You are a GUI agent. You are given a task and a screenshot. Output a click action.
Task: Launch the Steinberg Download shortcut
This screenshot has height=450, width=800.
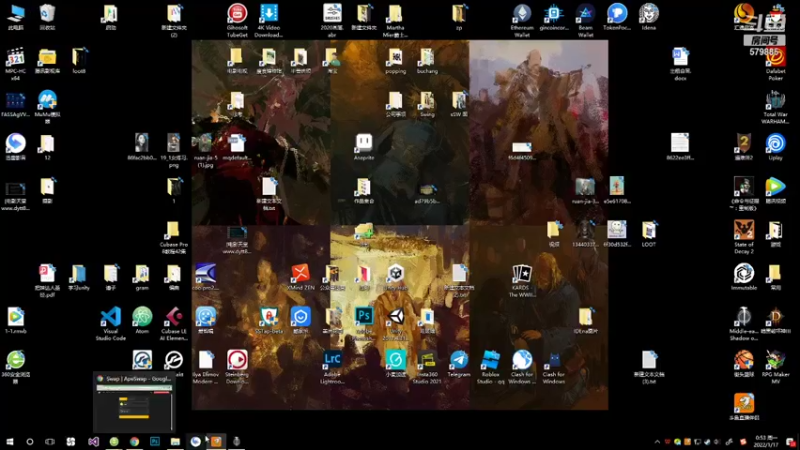pyautogui.click(x=237, y=367)
